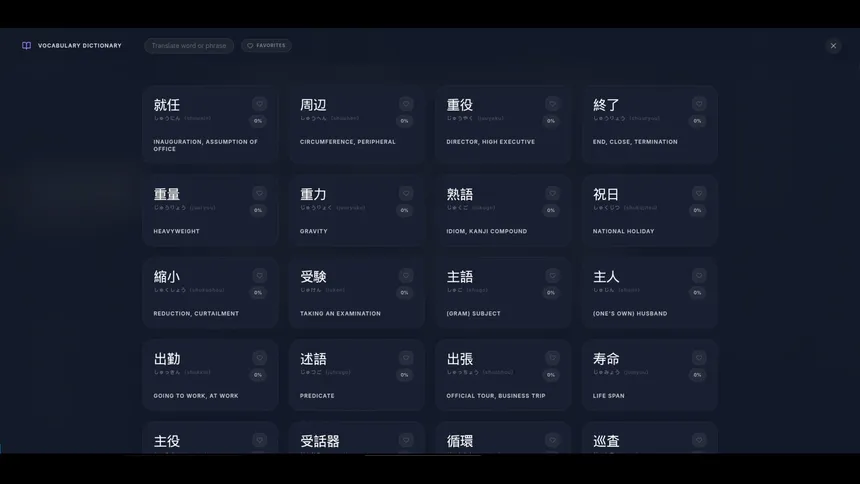860x484 pixels.
Task: Open the Favorites filter
Action: (x=266, y=46)
